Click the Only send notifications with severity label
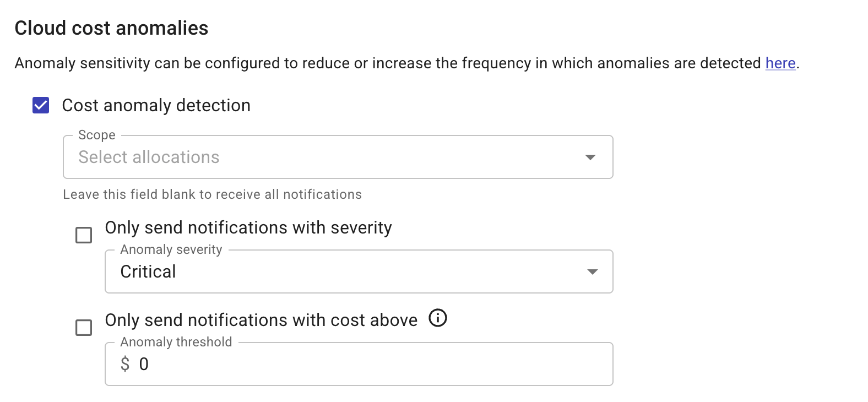Screen dimensions: 868x402 (248, 227)
